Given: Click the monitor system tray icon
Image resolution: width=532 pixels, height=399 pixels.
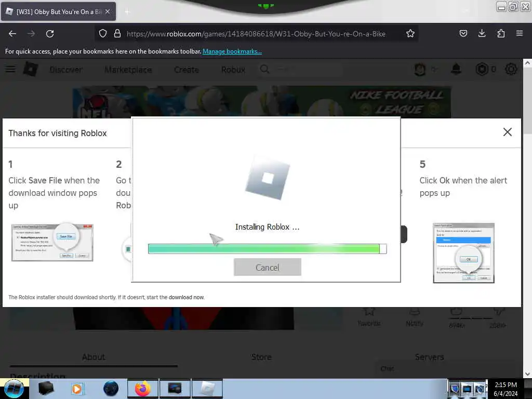Looking at the screenshot, I should click(x=467, y=389).
